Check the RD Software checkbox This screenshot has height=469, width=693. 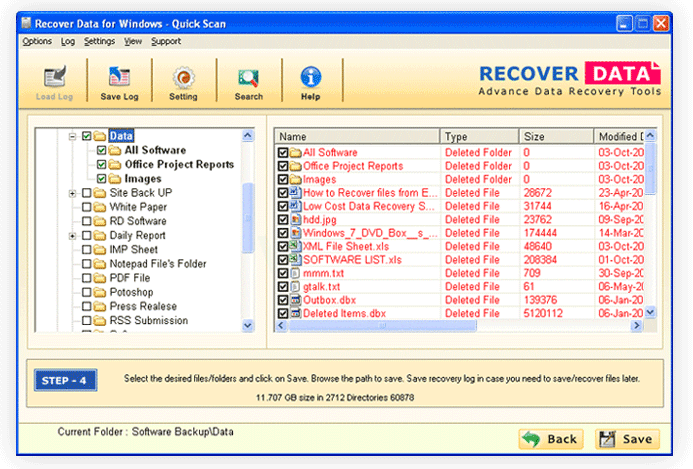[87, 221]
